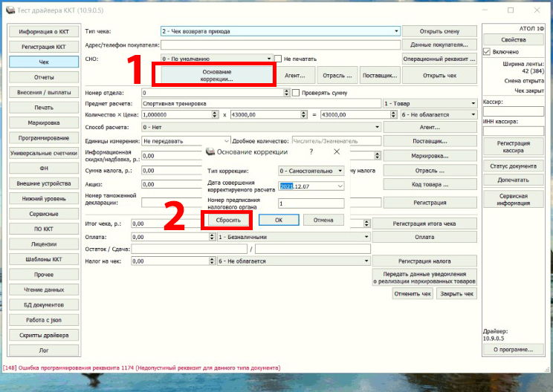
Task: Switch to the Отчеты section
Action: 43,77
